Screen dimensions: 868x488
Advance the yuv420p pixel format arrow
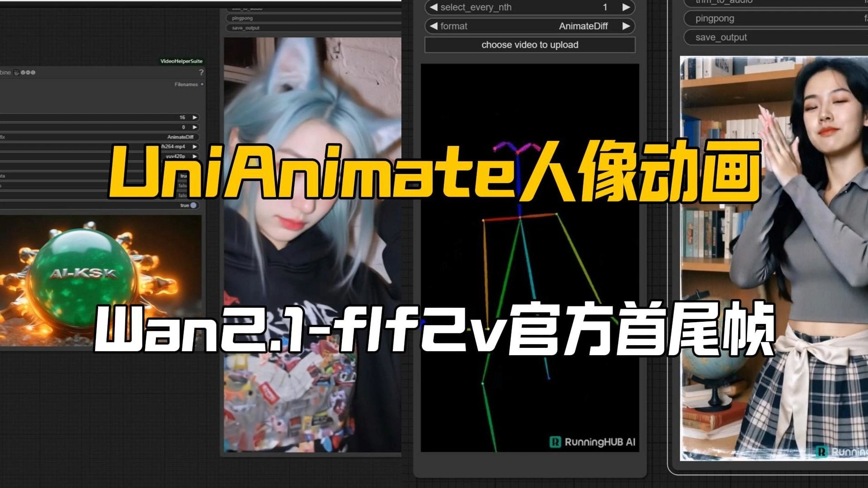click(x=195, y=156)
